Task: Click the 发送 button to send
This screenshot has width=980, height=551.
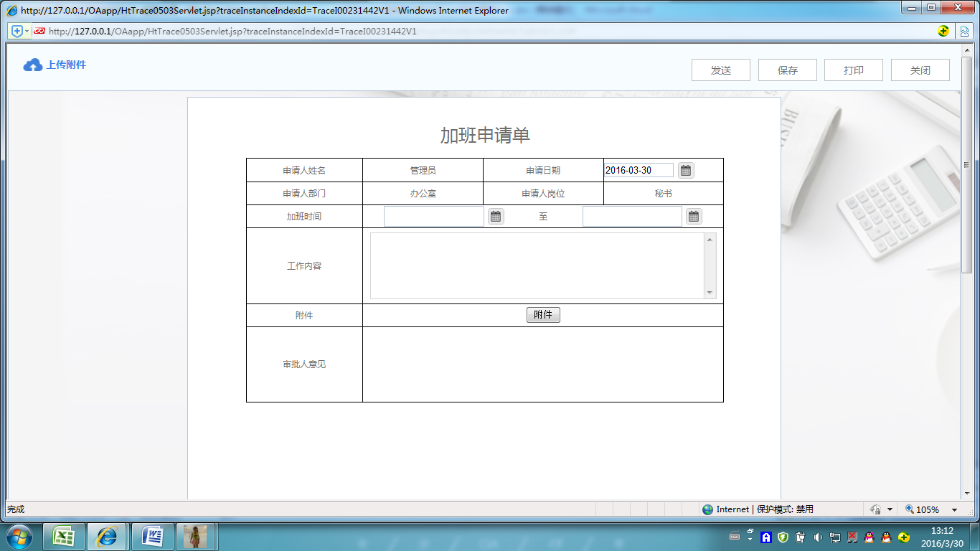Action: tap(720, 70)
